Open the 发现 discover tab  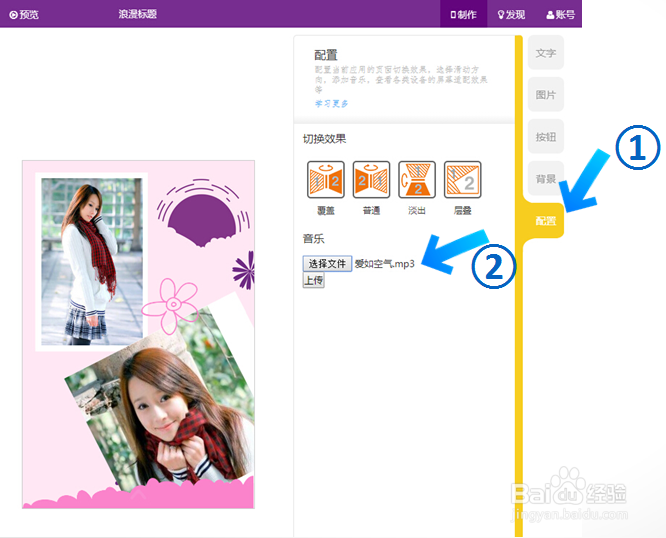point(511,14)
